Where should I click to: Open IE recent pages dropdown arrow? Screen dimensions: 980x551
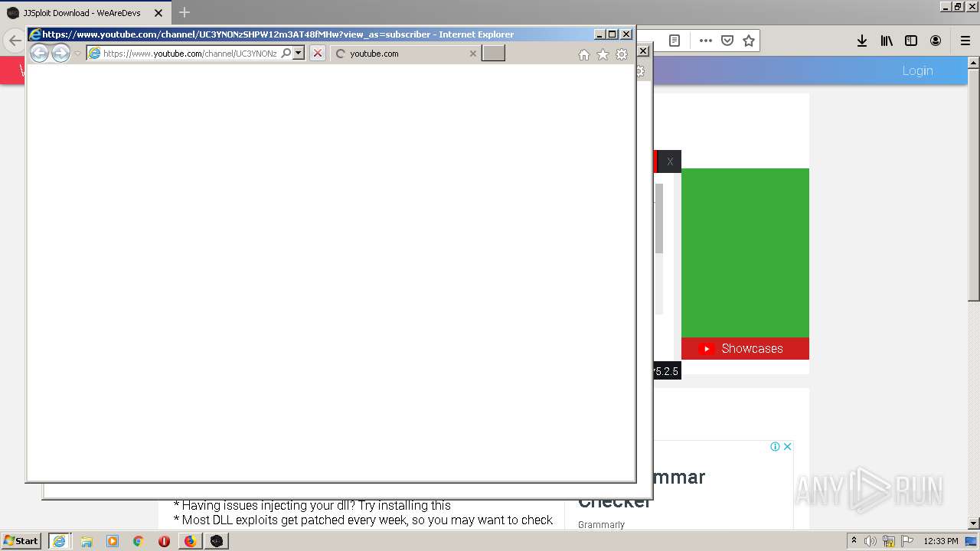point(77,54)
